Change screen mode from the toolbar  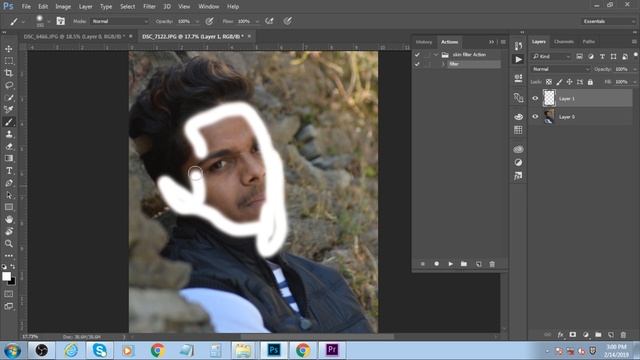9,306
